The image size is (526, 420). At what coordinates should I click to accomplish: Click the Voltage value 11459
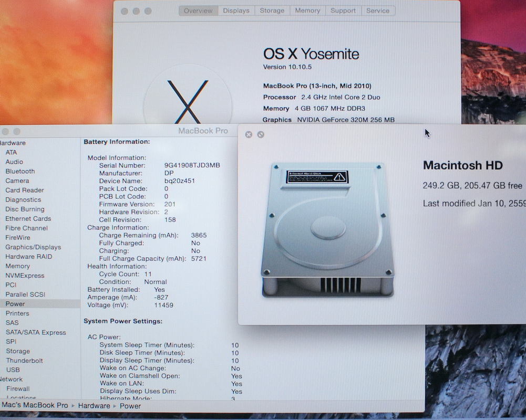coord(164,306)
